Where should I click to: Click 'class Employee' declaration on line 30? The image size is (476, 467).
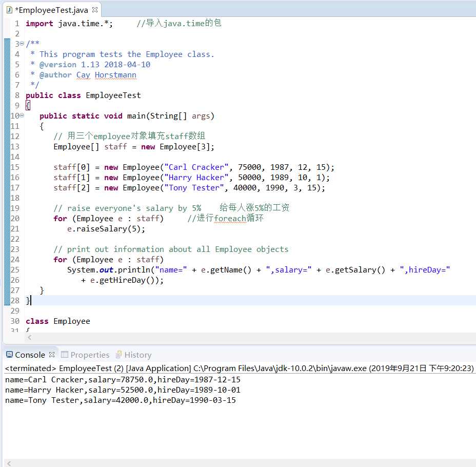[58, 321]
